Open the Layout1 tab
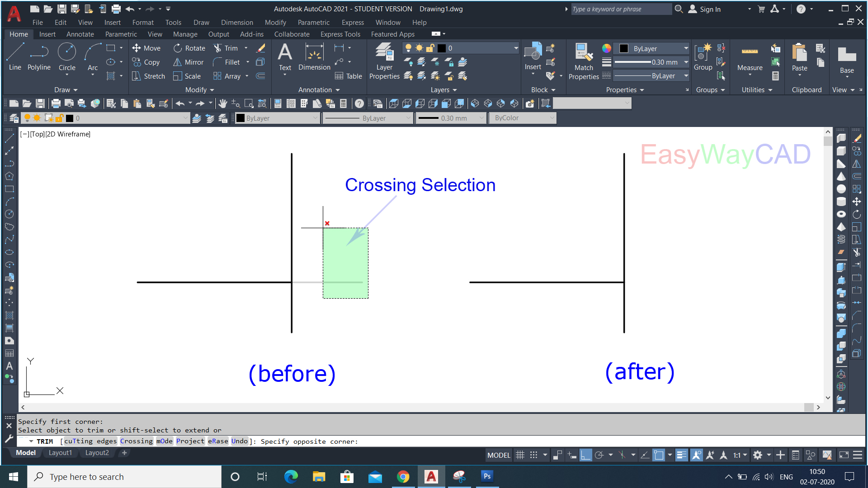Viewport: 868px width, 488px height. tap(60, 452)
